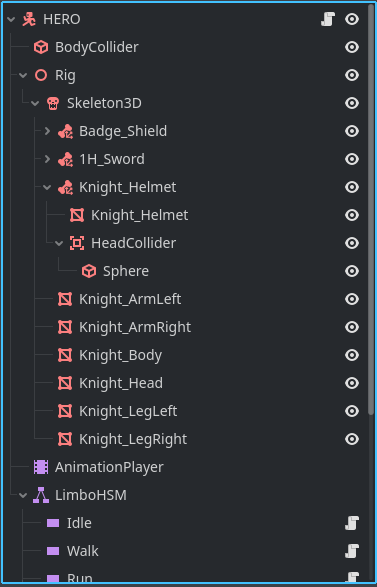Click the AnimationPlayer film icon
Screen dimensions: 377x587
pos(41,467)
